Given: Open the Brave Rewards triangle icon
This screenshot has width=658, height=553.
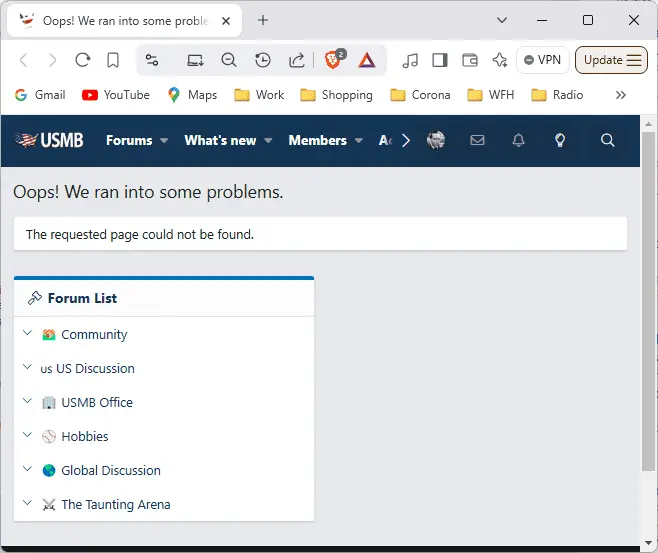Looking at the screenshot, I should point(367,60).
